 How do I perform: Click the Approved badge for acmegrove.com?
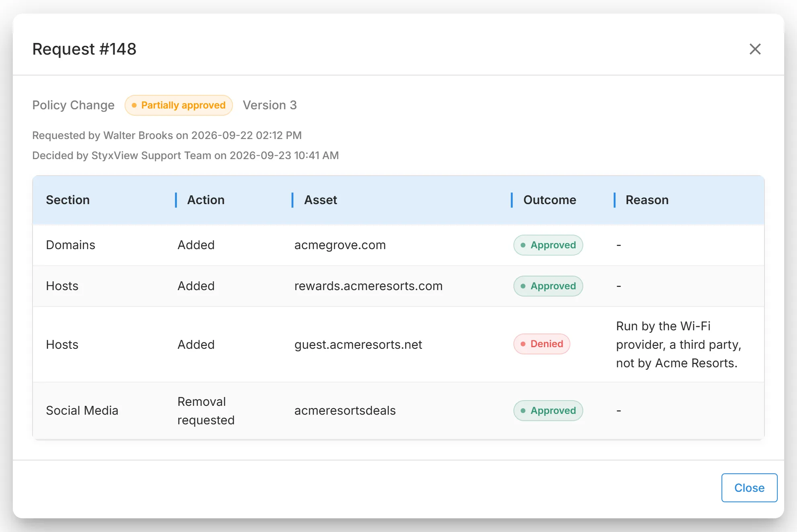click(548, 245)
